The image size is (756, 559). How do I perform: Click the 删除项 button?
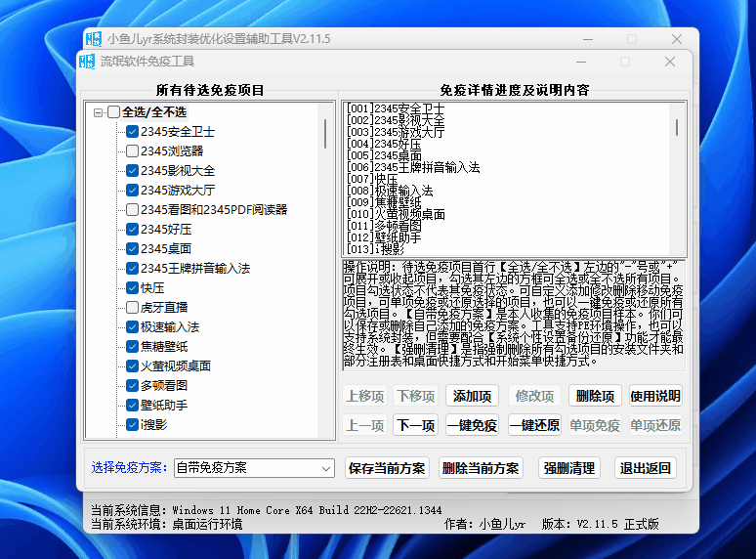(595, 396)
